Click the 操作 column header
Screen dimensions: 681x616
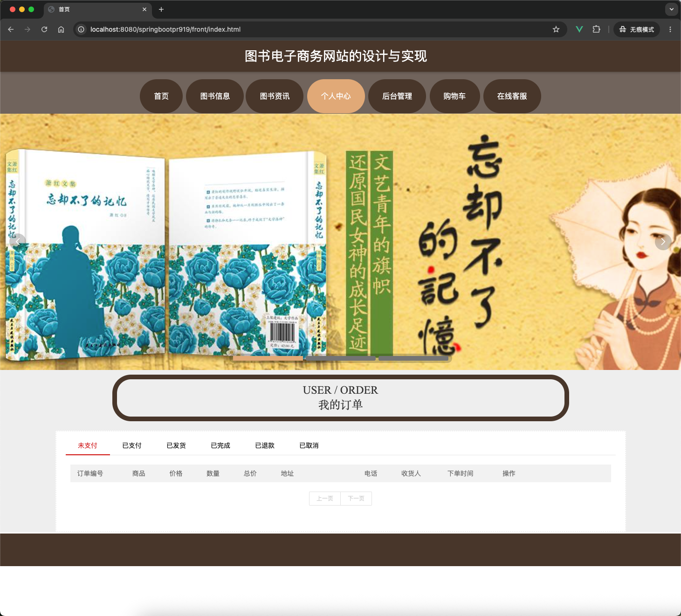click(x=509, y=473)
